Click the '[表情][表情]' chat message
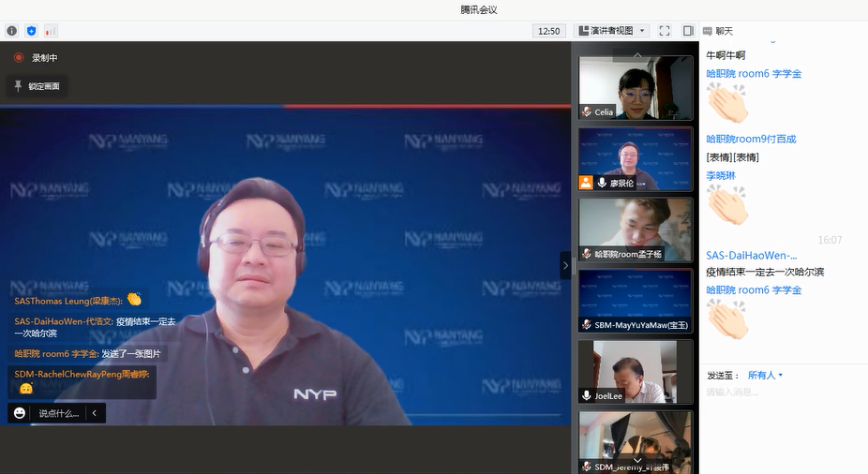 [732, 157]
